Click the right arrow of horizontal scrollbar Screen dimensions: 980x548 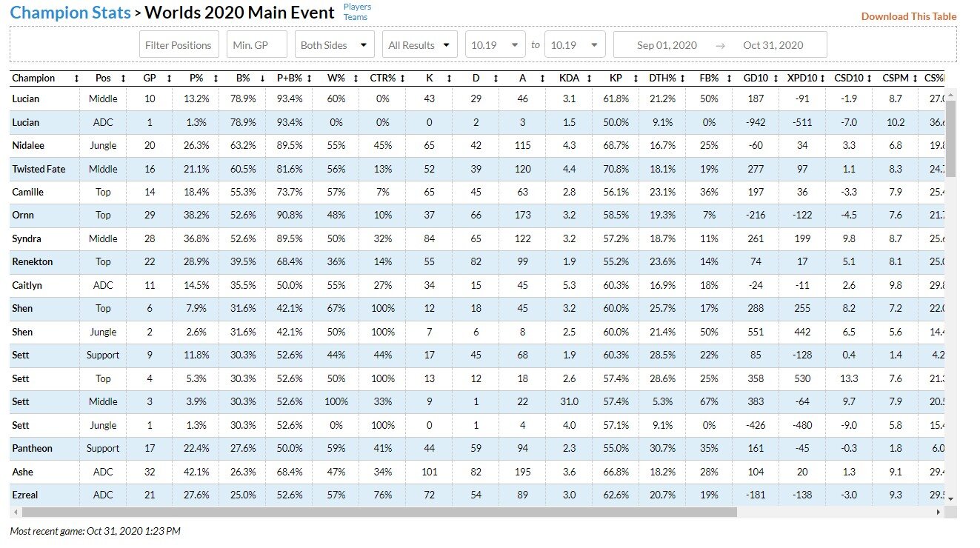[x=938, y=512]
